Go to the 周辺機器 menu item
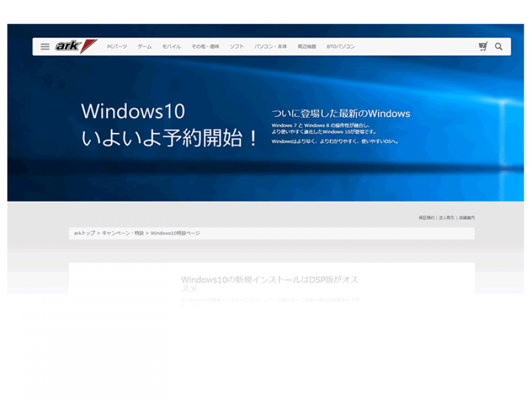Image resolution: width=532 pixels, height=399 pixels. (307, 47)
